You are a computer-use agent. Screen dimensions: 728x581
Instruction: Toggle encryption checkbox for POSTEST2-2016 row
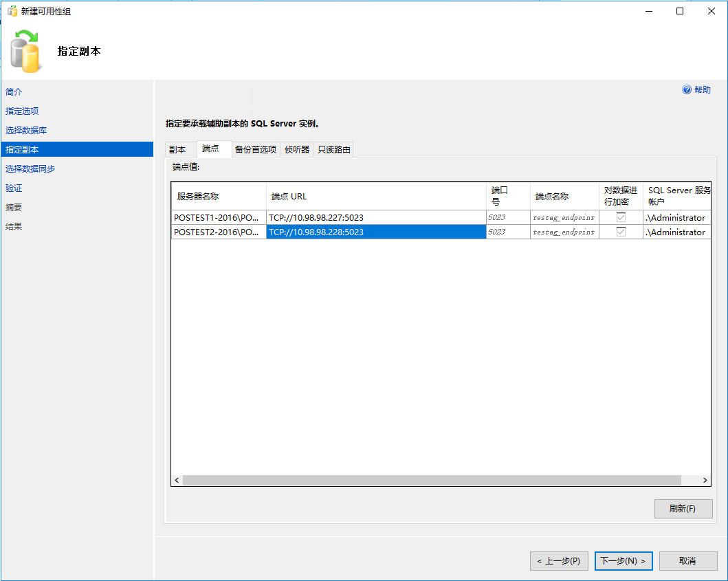pyautogui.click(x=621, y=232)
